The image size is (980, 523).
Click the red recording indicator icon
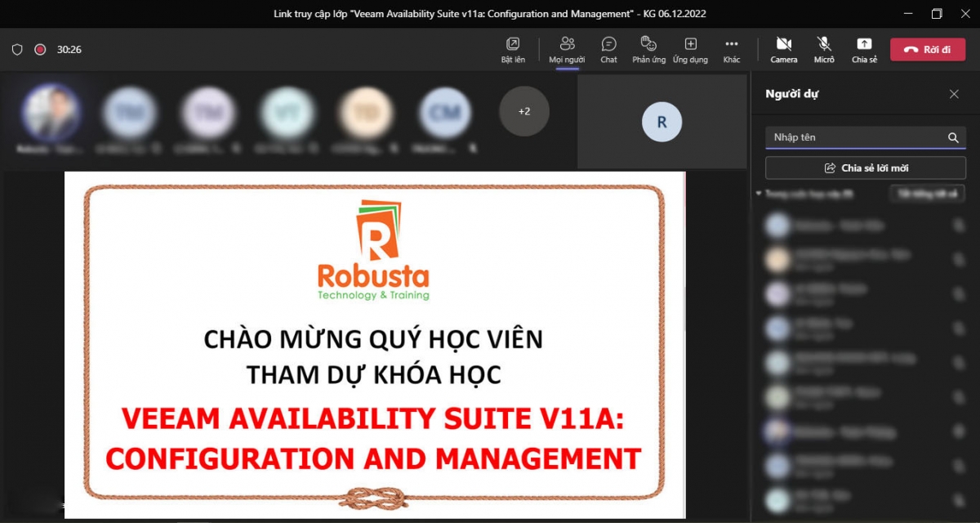pos(40,49)
